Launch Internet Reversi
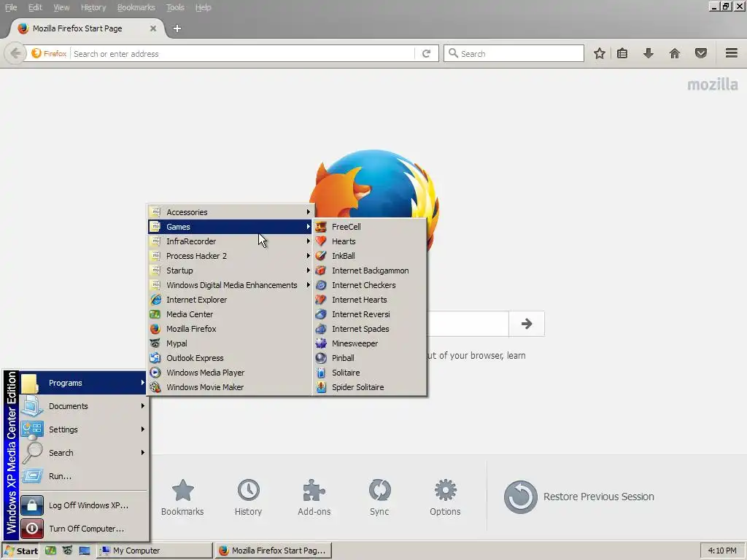Screen dimensions: 747x560 (369, 314)
